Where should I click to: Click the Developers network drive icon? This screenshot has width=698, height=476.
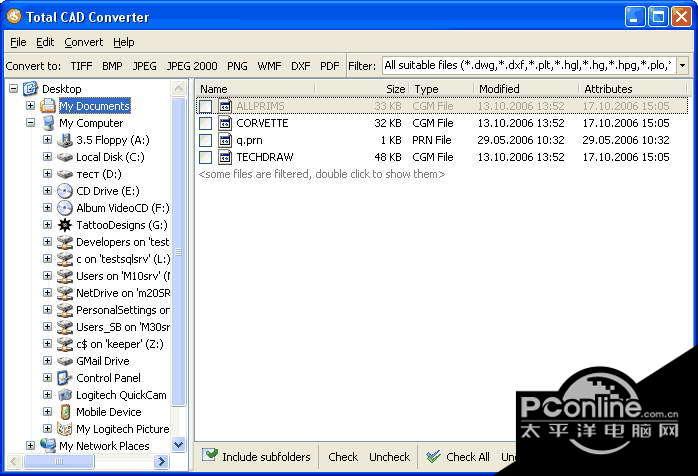tap(65, 242)
